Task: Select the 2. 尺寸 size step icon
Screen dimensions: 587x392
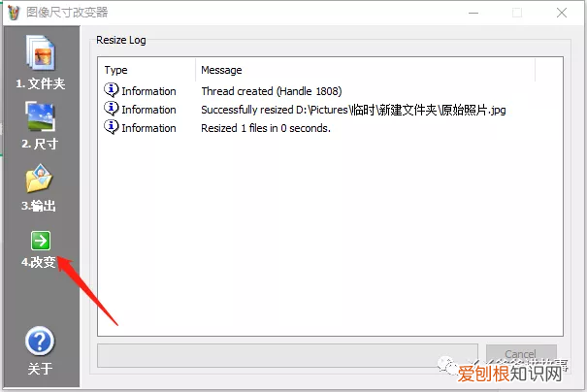Action: (x=41, y=116)
